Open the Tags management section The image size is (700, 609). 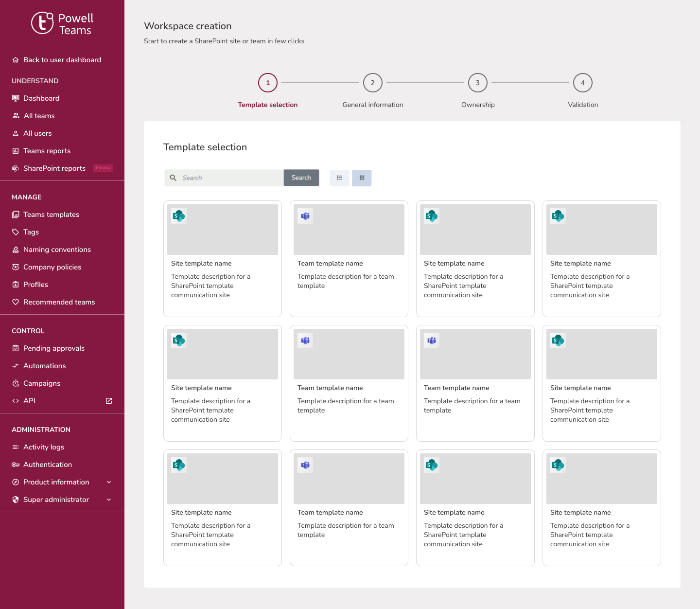[32, 232]
